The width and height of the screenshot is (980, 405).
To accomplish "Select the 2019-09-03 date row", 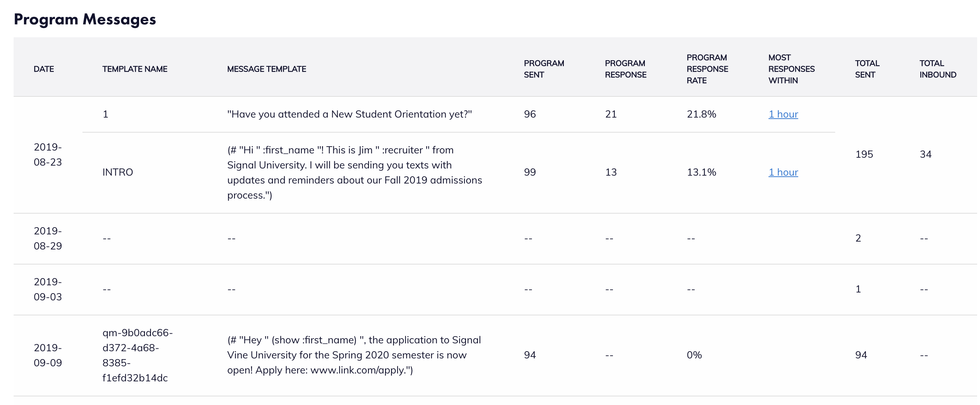I will click(48, 289).
